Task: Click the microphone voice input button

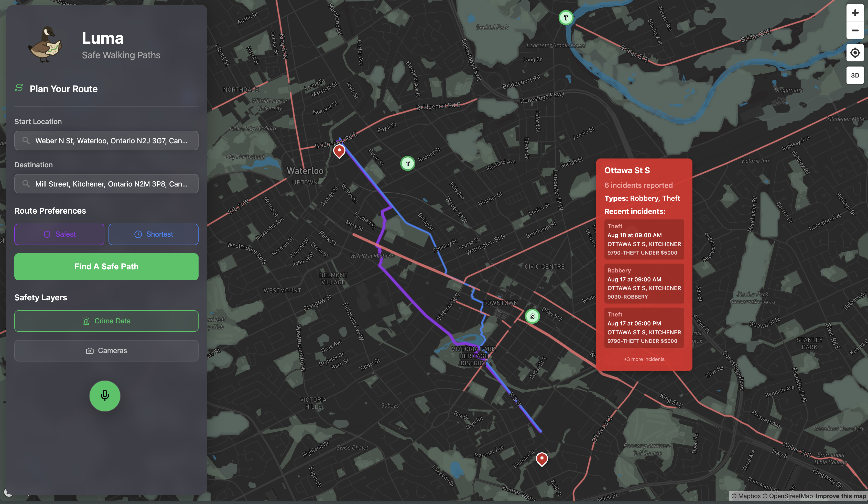Action: (105, 396)
